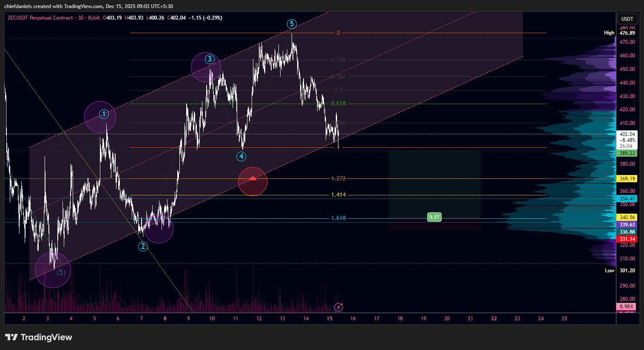The width and height of the screenshot is (644, 350).
Task: Click the date 8 on the time axis
Action: coord(165,319)
